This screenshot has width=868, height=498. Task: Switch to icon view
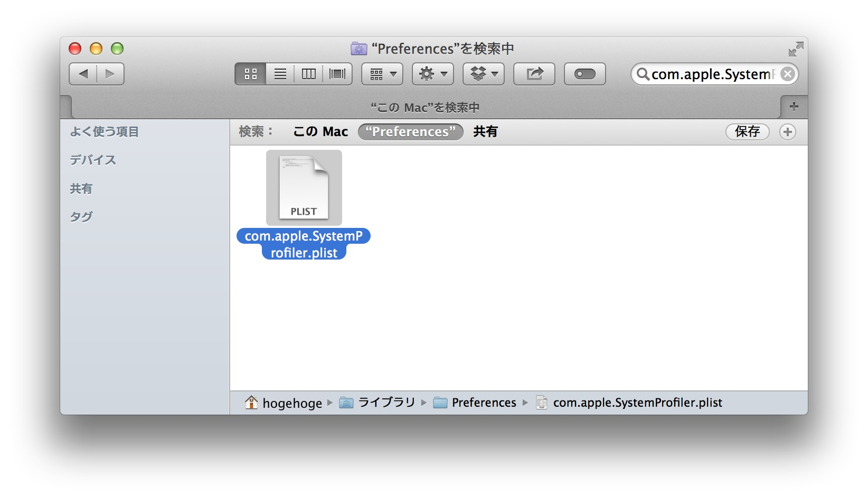[x=251, y=74]
